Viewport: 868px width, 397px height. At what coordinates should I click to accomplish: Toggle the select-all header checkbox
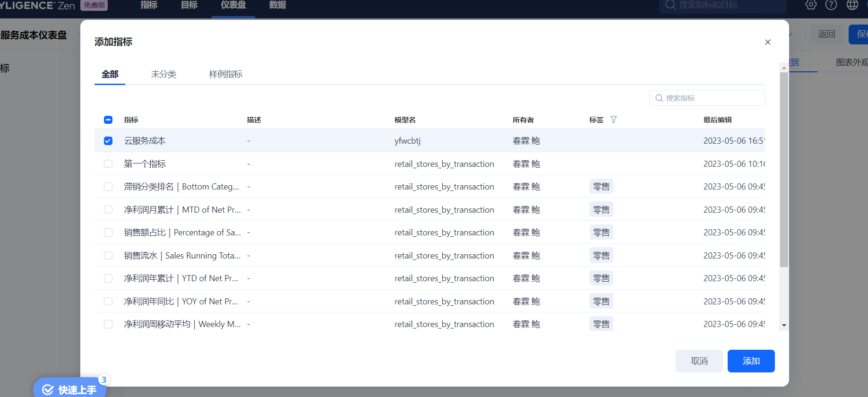108,120
